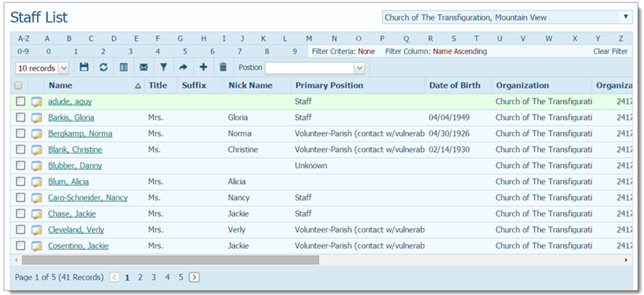Click the Unknown position for Blubber, Danny

coord(311,166)
